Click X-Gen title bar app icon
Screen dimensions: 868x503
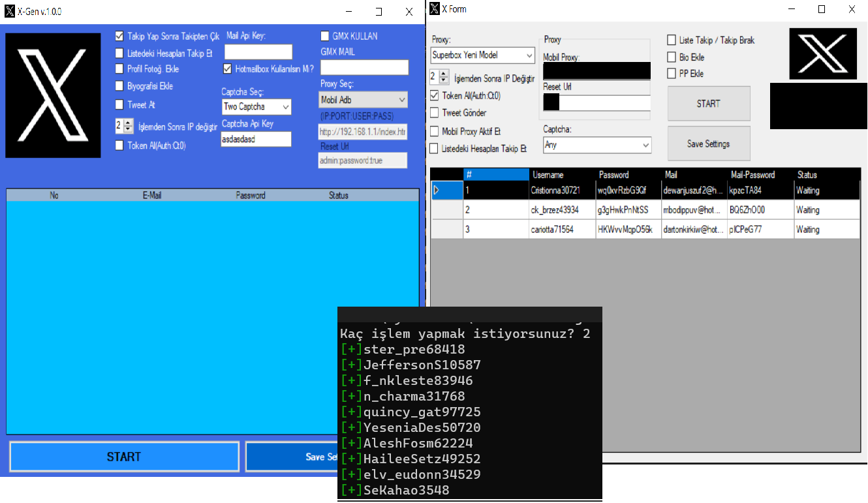point(9,12)
